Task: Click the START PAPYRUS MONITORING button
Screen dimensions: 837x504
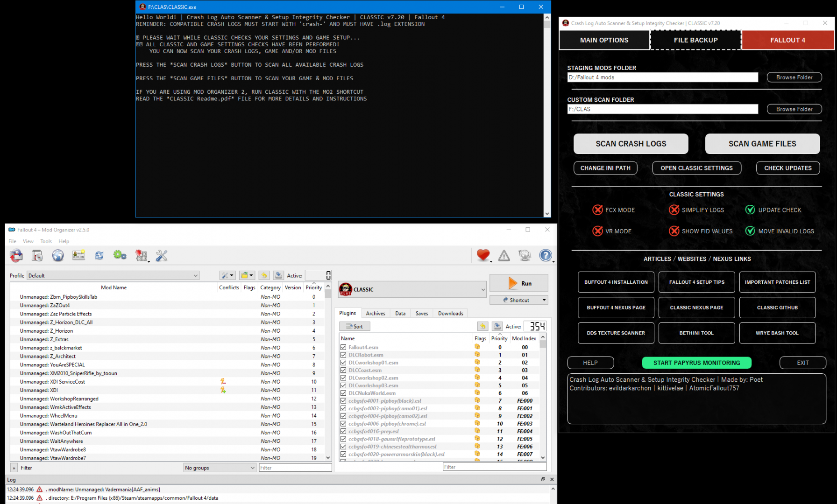Action: [696, 363]
